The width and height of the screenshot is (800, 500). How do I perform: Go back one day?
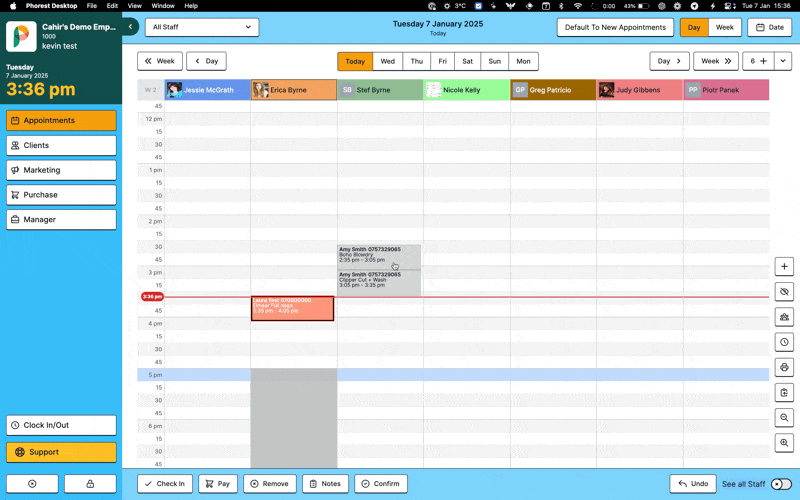tap(206, 61)
